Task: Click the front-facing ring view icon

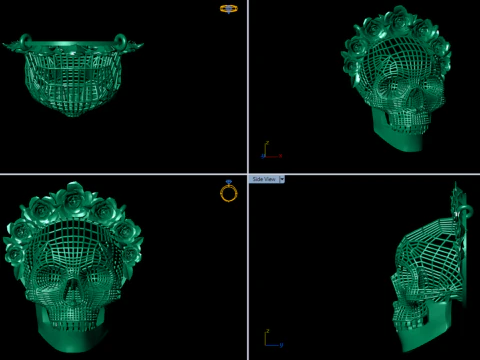Action: click(229, 191)
